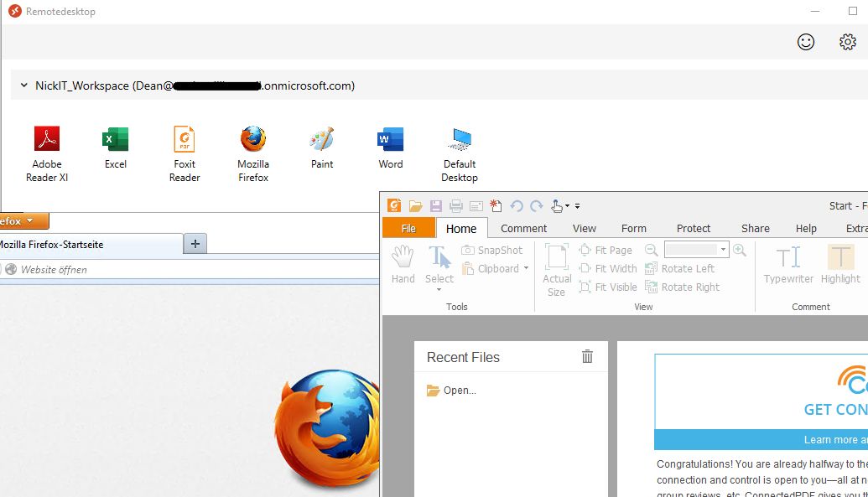Click the SnapShot tool
The height and width of the screenshot is (497, 868).
(492, 250)
